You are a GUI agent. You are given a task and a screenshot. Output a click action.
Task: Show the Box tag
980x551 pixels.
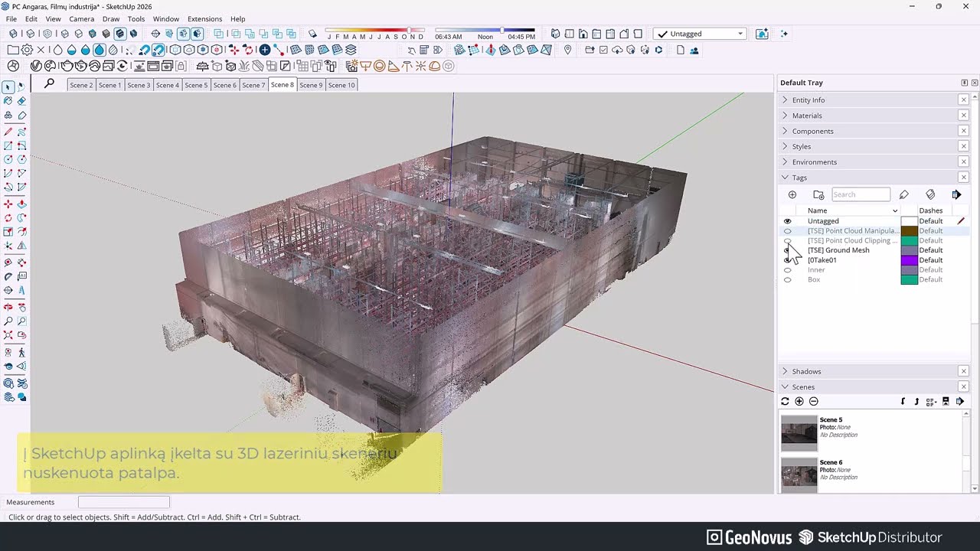(x=787, y=280)
